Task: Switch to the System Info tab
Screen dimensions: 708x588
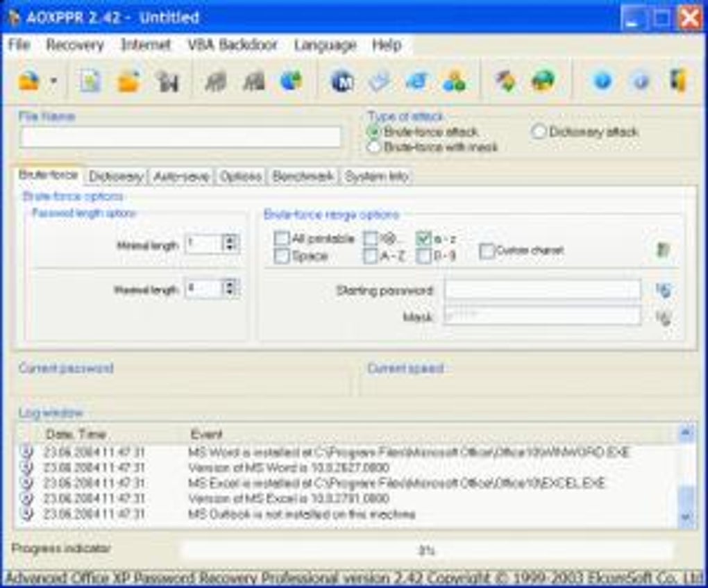Action: [x=377, y=176]
